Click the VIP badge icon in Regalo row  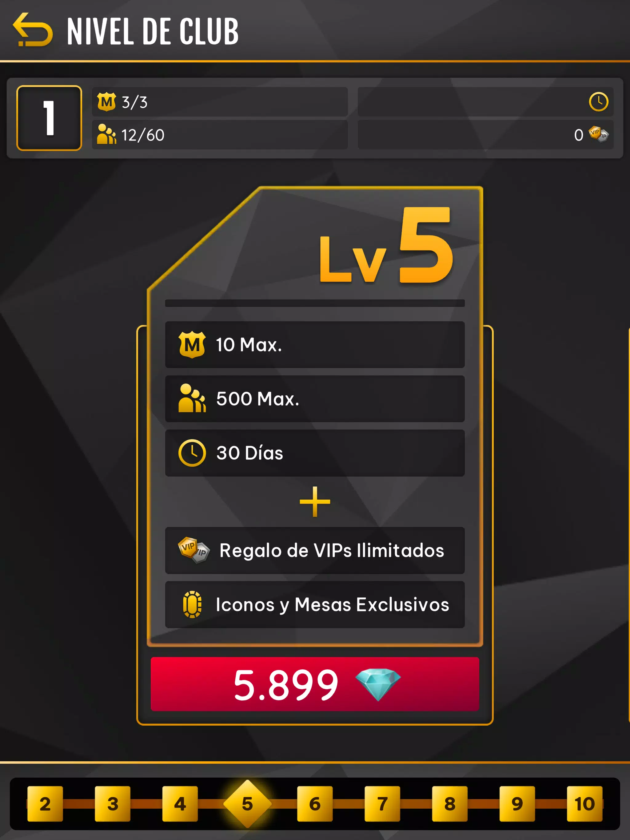coord(193,550)
